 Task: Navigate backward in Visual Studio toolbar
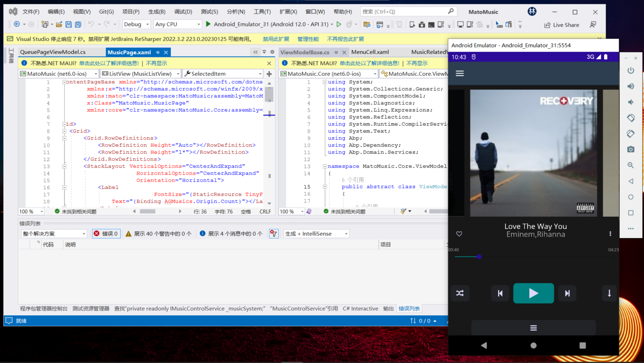click(x=17, y=24)
